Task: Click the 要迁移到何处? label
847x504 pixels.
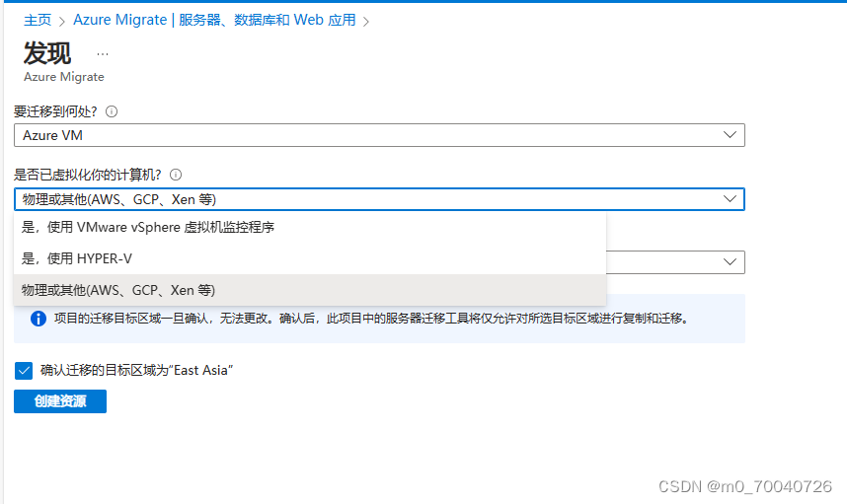Action: pyautogui.click(x=55, y=111)
